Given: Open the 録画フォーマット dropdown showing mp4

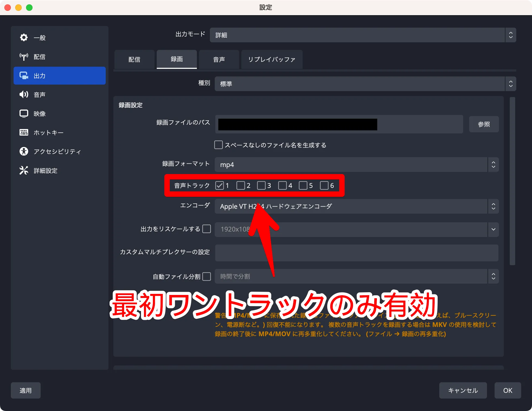Looking at the screenshot, I should click(x=357, y=165).
